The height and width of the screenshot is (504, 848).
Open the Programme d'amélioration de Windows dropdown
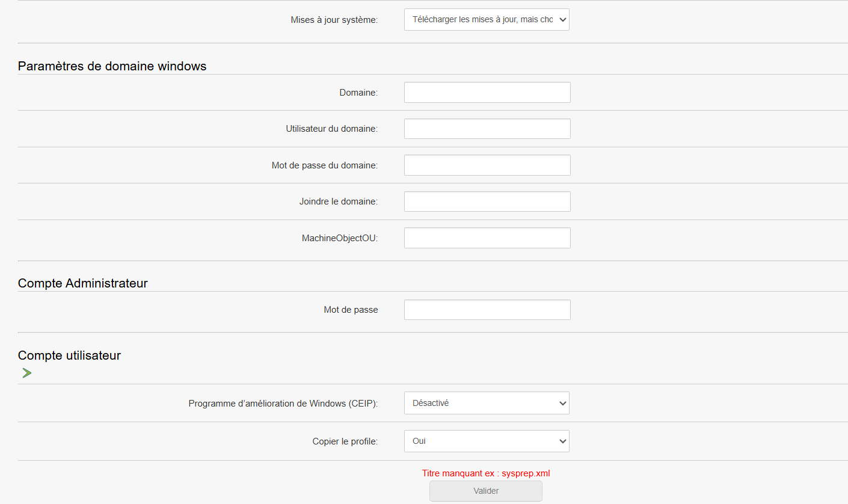click(487, 403)
